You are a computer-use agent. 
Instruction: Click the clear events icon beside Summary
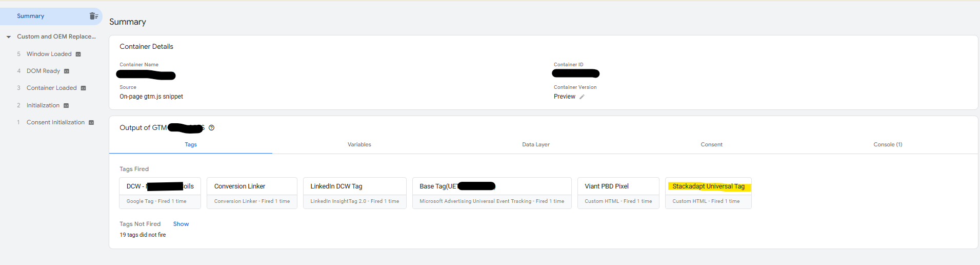tap(93, 16)
